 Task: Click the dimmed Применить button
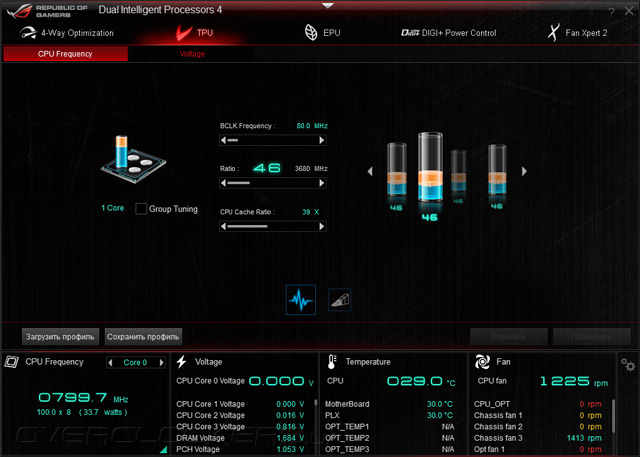[591, 337]
